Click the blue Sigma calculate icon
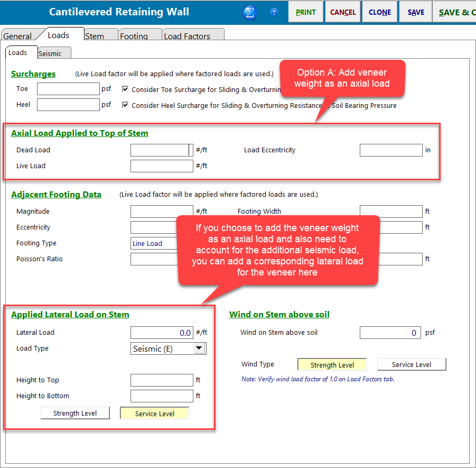 249,13
